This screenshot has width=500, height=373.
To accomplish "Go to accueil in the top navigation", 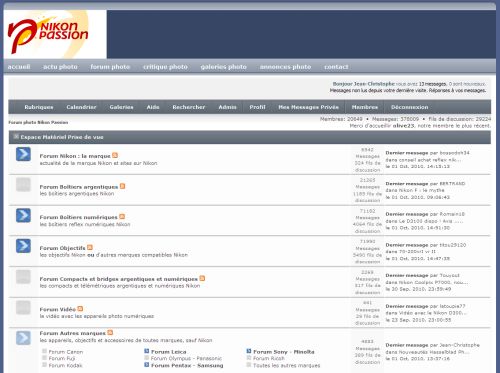I will (19, 67).
